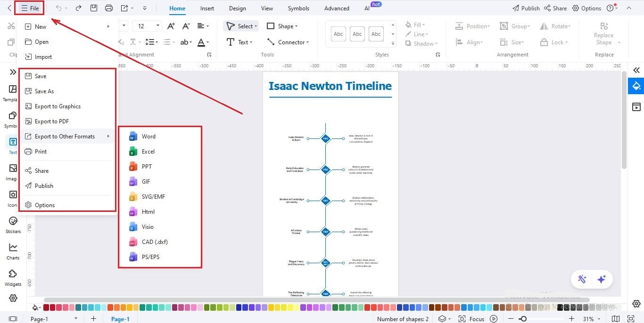Click the Undo arrow icon
The image size is (644, 323).
[58, 8]
